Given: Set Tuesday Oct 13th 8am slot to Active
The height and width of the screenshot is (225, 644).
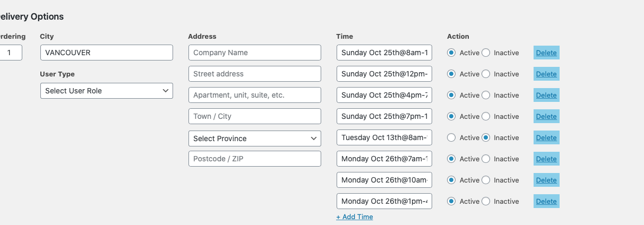Looking at the screenshot, I should point(452,137).
